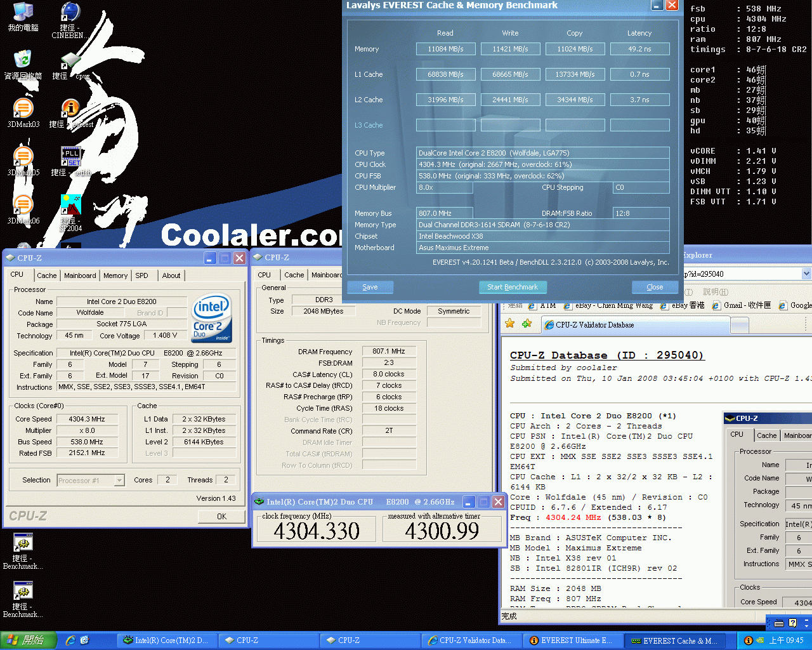Open the eBay 香港 links bar item
This screenshot has height=650, width=812.
tap(683, 306)
